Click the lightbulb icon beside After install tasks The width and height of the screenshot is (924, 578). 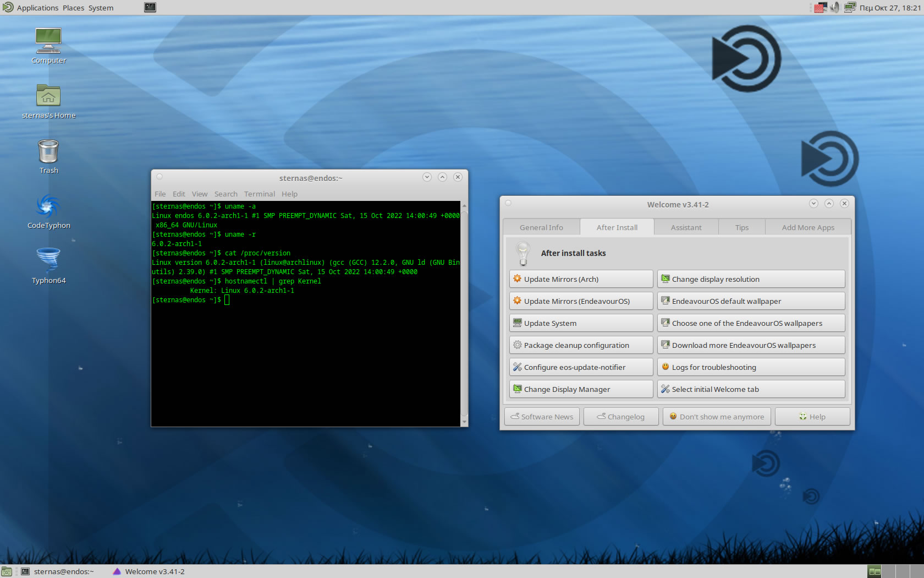point(523,253)
